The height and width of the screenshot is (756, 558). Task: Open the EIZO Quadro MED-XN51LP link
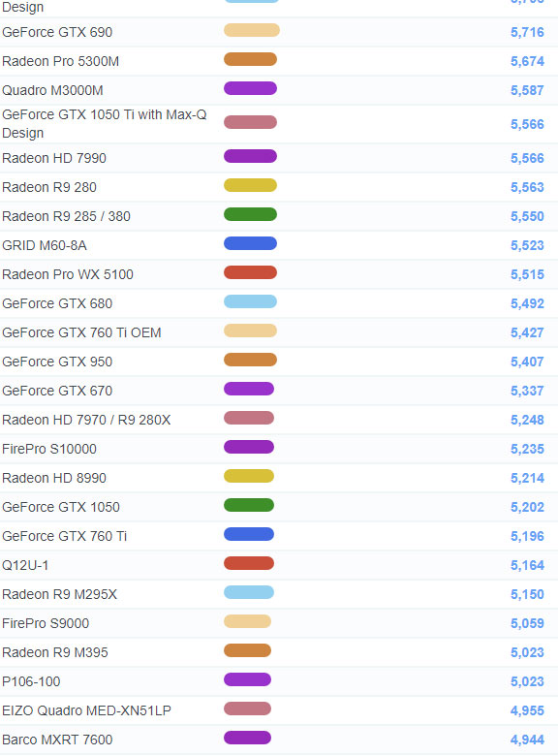86,710
